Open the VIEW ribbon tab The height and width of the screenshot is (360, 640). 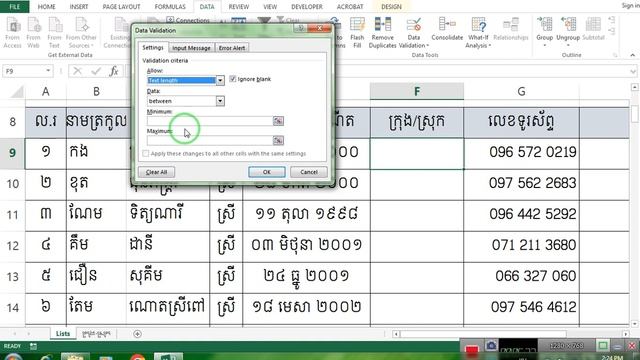[270, 7]
